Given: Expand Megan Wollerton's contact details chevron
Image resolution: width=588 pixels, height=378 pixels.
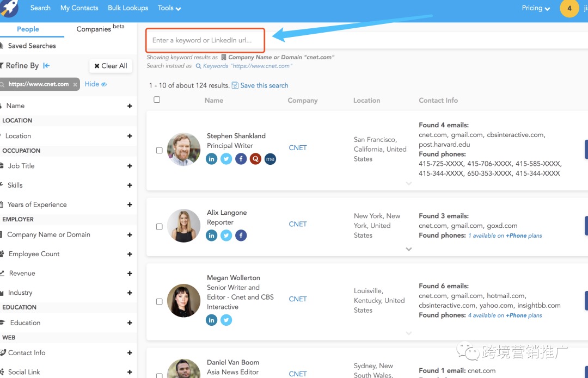Looking at the screenshot, I should 409,333.
